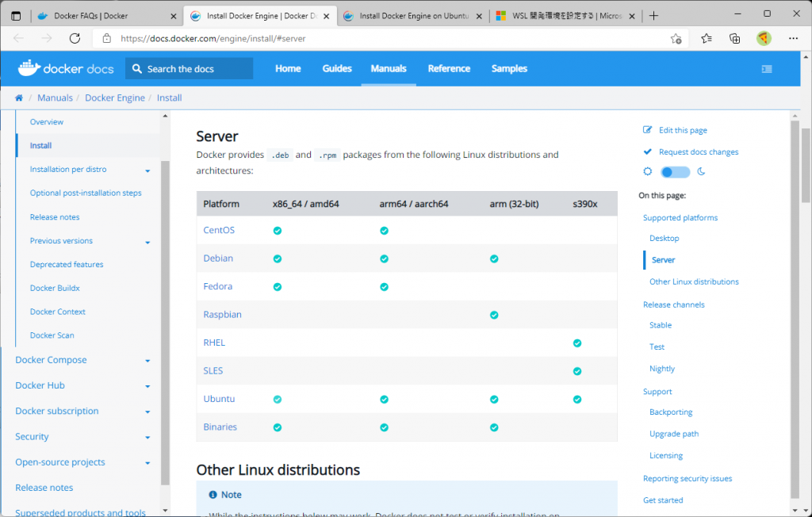Open the Debian platform link
The width and height of the screenshot is (812, 517).
218,258
